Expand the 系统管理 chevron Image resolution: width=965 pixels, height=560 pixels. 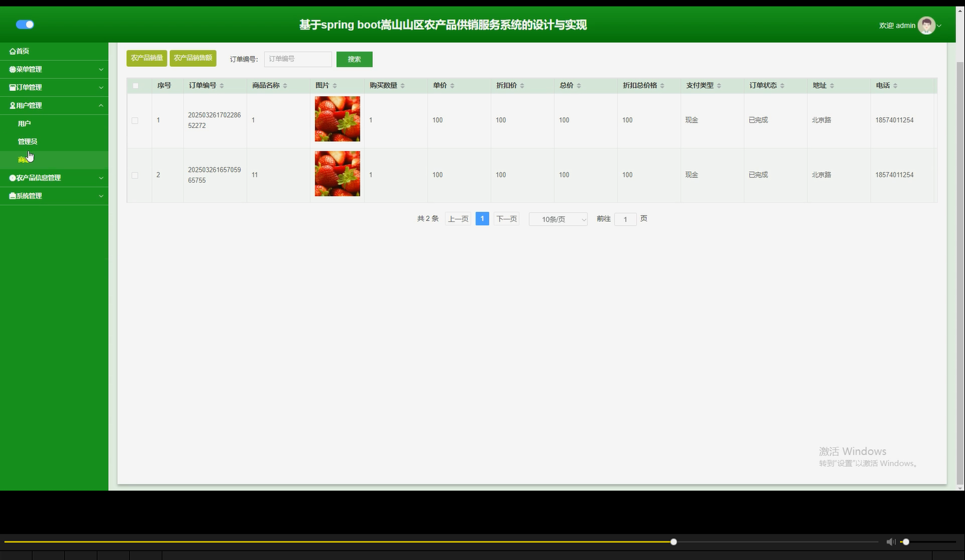(101, 196)
